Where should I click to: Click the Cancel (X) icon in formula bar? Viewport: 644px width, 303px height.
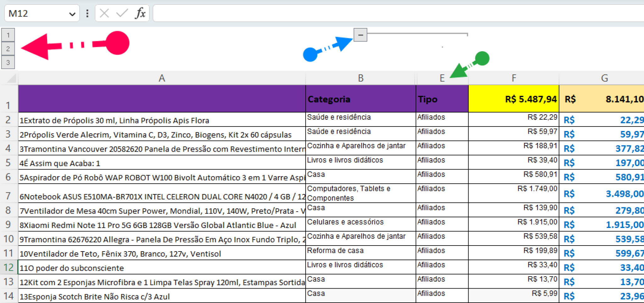[x=104, y=13]
